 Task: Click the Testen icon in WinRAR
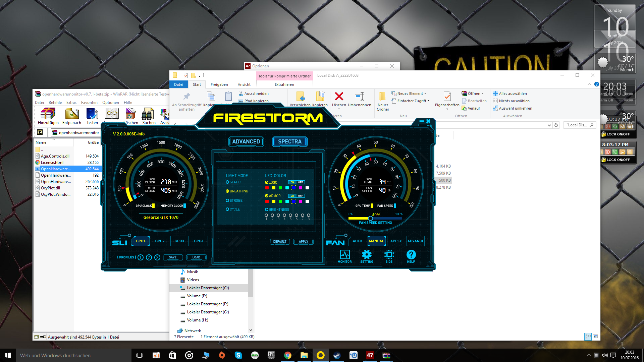tap(92, 114)
